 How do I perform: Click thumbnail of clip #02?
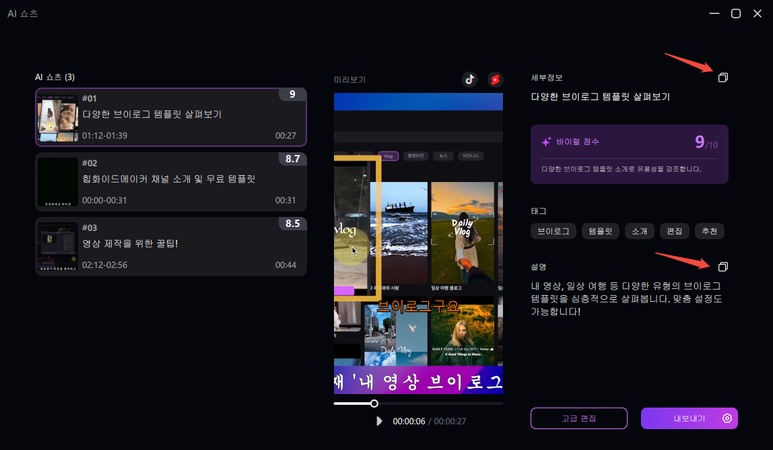[x=58, y=183]
